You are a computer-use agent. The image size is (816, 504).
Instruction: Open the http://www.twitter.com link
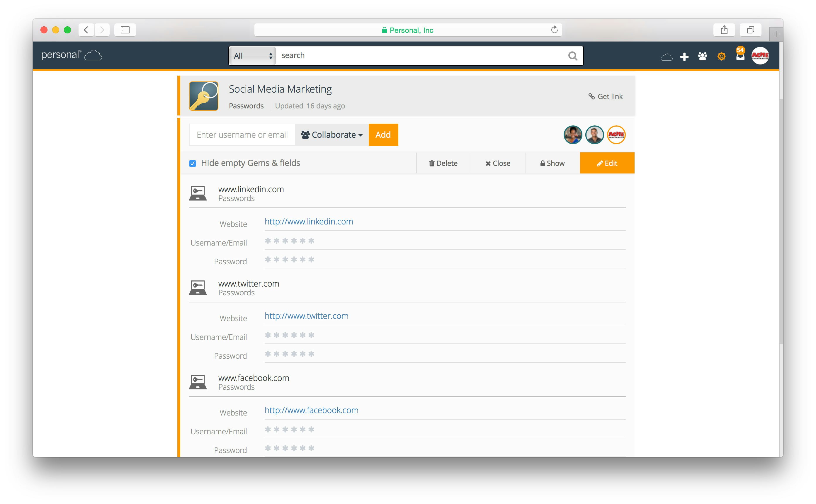click(306, 316)
